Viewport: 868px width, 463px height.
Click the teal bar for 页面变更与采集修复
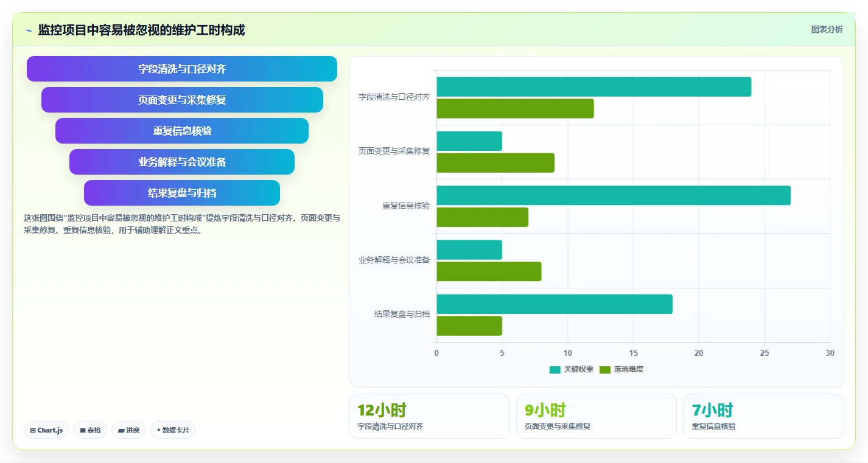coord(469,141)
